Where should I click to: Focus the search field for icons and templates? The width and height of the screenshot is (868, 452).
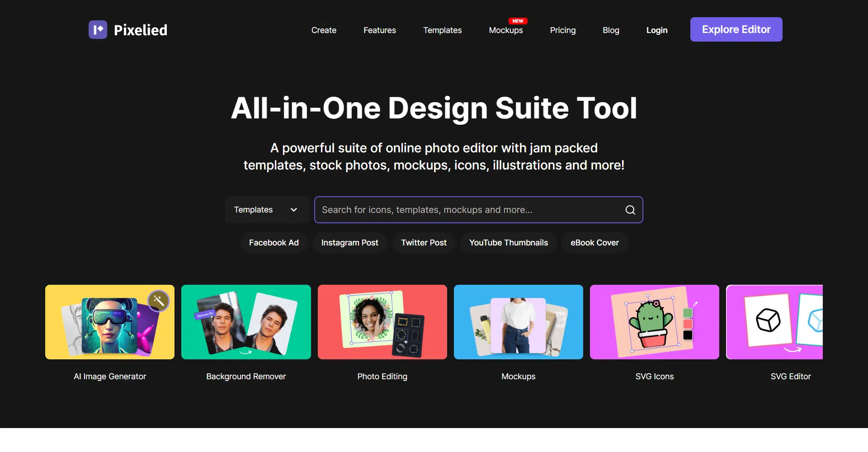point(470,210)
